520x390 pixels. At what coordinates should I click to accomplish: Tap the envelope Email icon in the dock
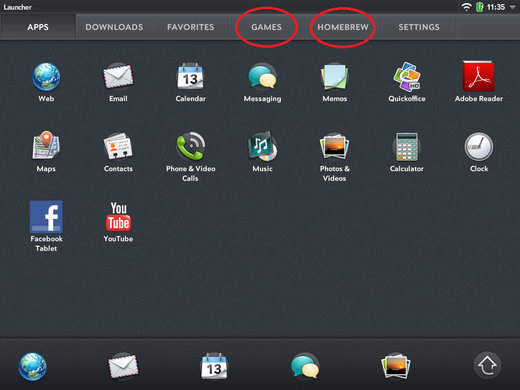(123, 366)
